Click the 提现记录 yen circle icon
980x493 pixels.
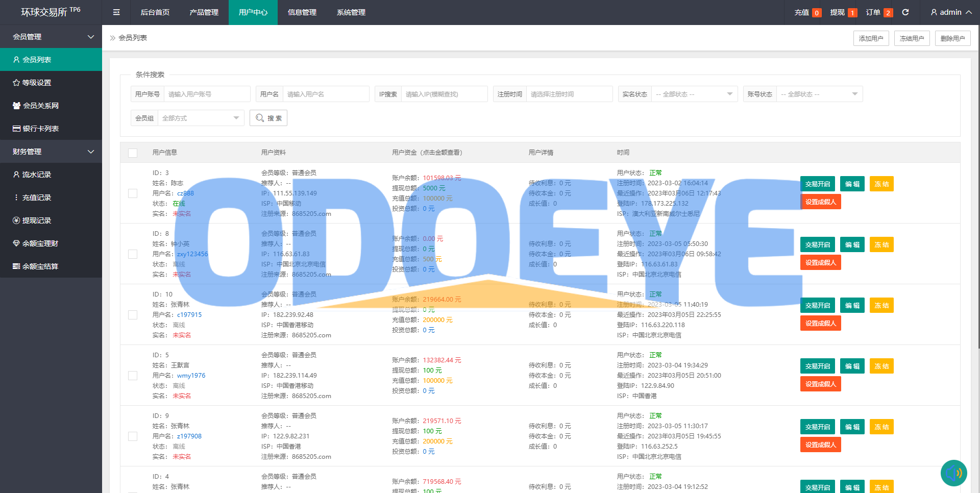click(x=16, y=220)
